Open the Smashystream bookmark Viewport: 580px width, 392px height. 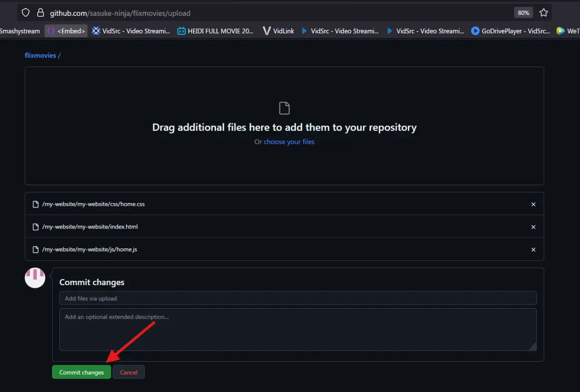(x=20, y=31)
